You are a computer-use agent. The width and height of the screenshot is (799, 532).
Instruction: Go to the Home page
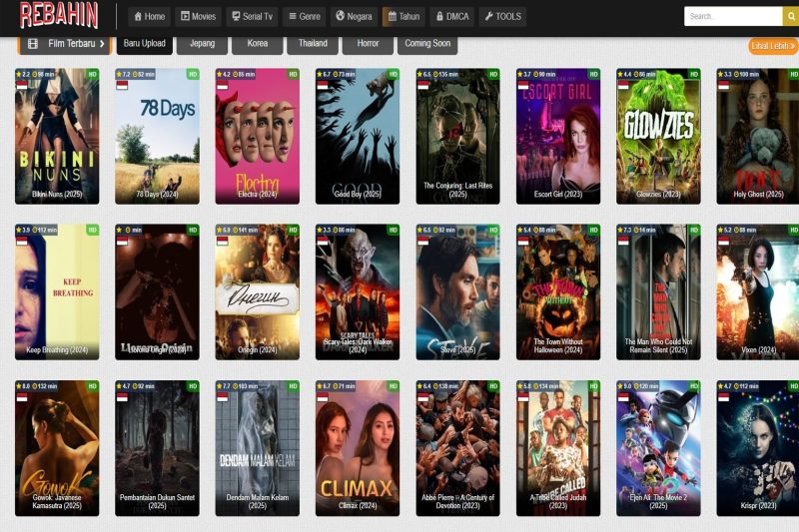coord(148,17)
